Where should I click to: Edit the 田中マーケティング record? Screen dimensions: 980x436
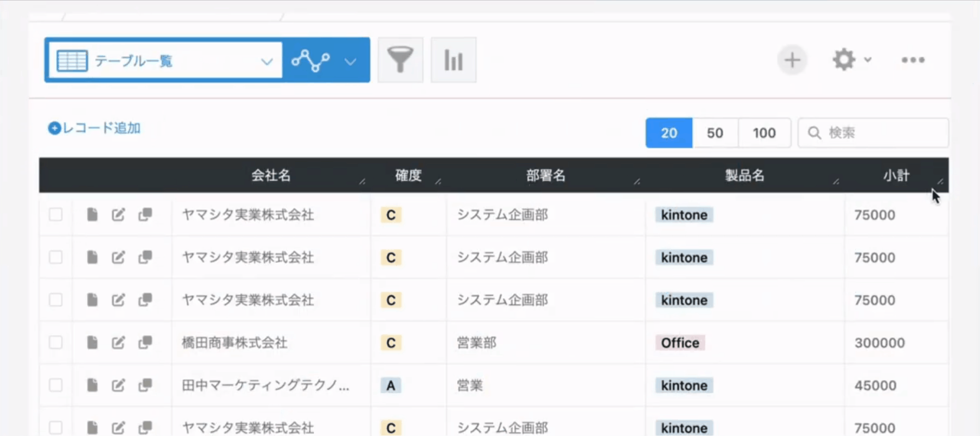coord(118,385)
